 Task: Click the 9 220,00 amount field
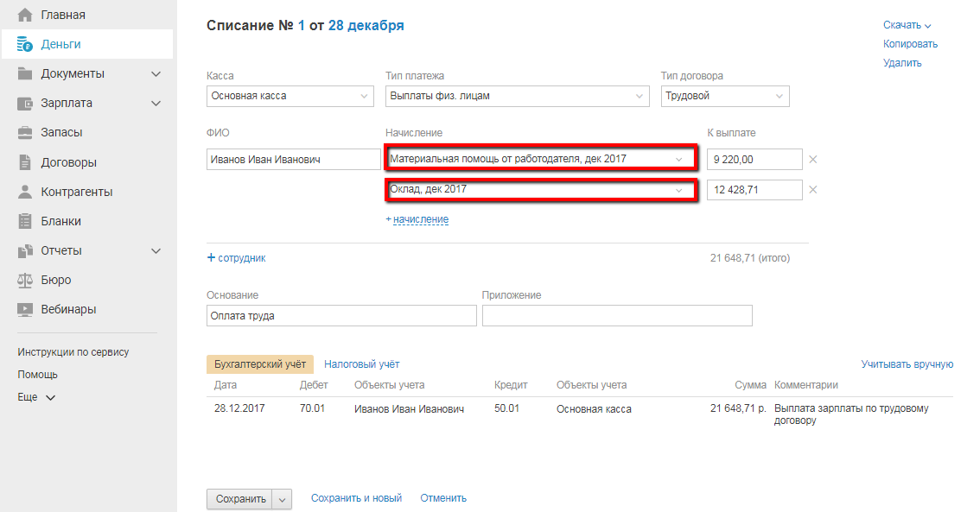754,159
